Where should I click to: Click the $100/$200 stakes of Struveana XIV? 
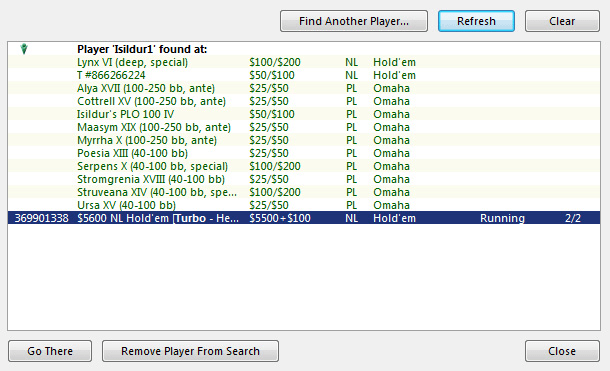point(275,192)
